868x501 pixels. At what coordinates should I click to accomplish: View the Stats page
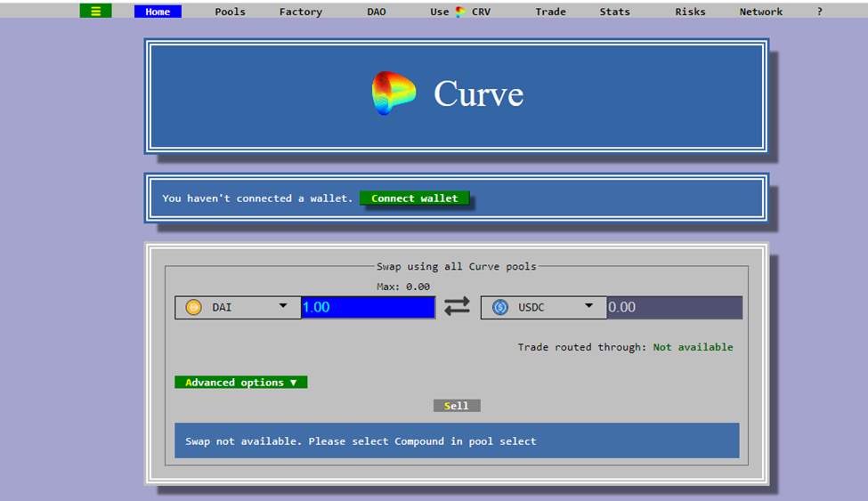click(614, 12)
